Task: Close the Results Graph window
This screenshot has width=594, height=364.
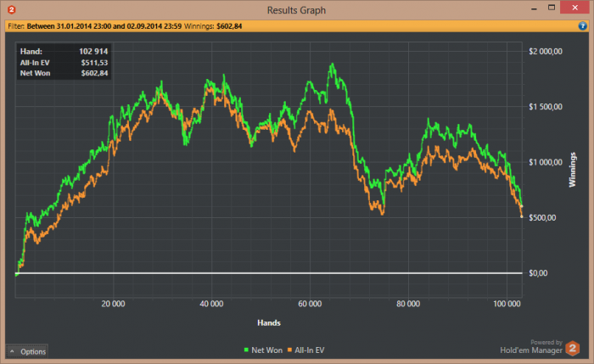Action: point(574,8)
